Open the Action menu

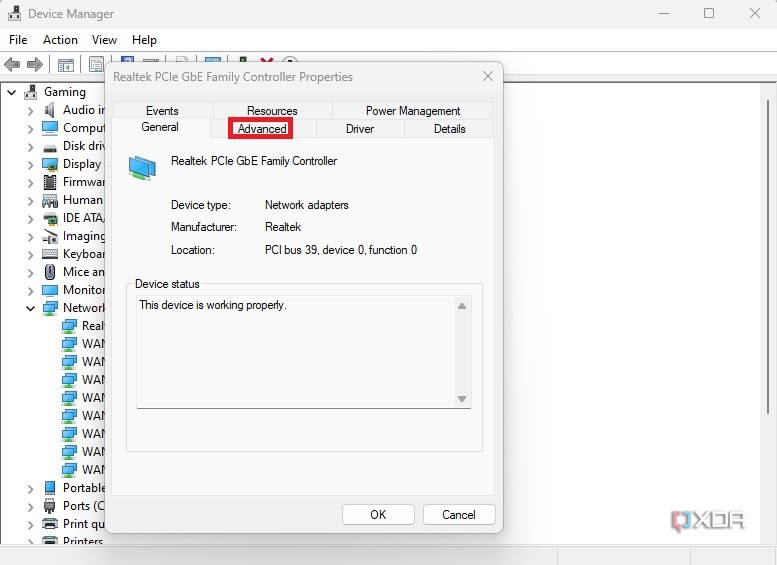pos(60,40)
